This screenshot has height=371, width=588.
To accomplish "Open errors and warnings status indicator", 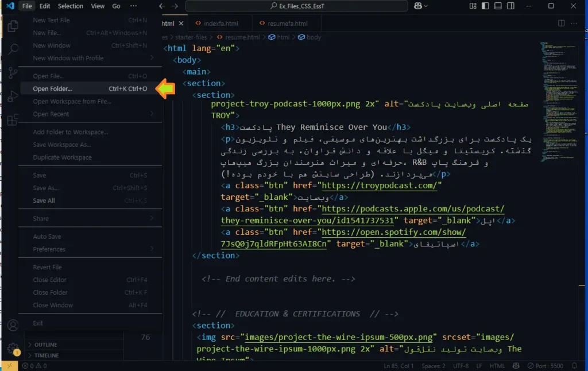I will click(34, 366).
